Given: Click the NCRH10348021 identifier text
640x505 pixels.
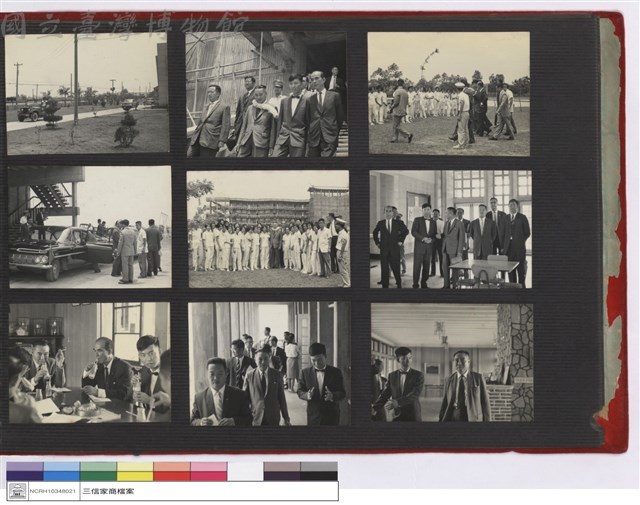Looking at the screenshot, I should (53, 491).
